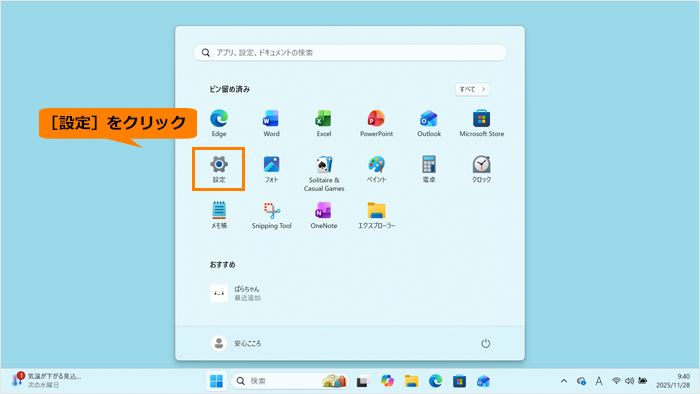Open Microsoft Store pinned app
Image resolution: width=700 pixels, height=394 pixels.
(x=482, y=123)
